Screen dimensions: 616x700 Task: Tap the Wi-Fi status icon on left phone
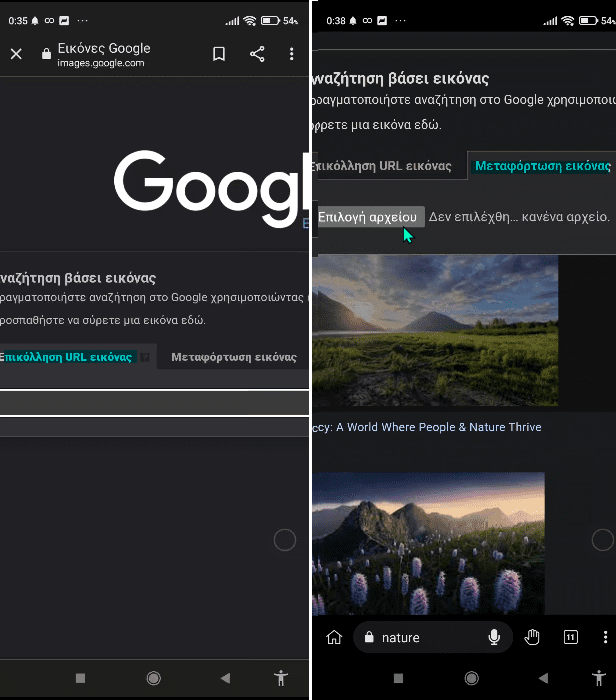pos(250,21)
